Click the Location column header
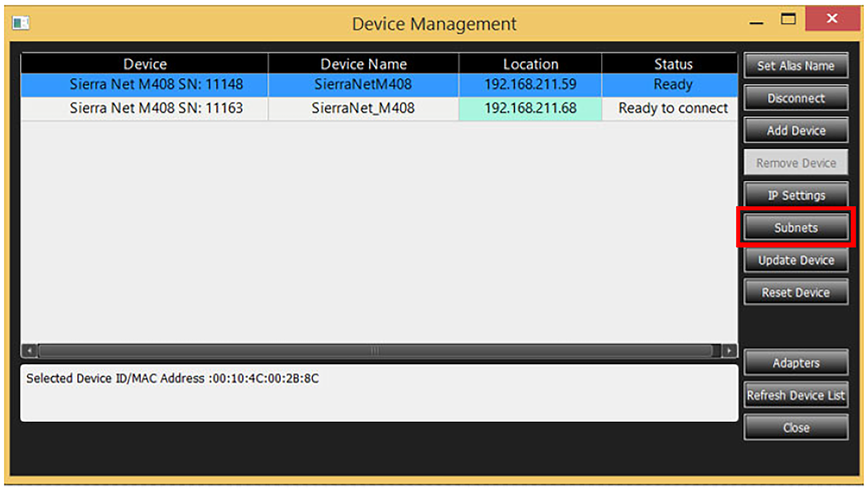 (530, 64)
